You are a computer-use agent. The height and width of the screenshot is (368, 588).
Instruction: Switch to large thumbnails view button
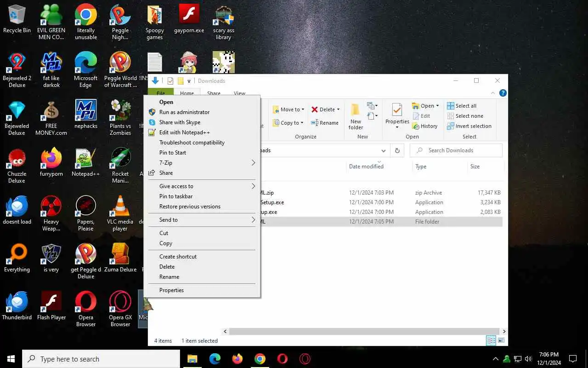click(x=501, y=341)
